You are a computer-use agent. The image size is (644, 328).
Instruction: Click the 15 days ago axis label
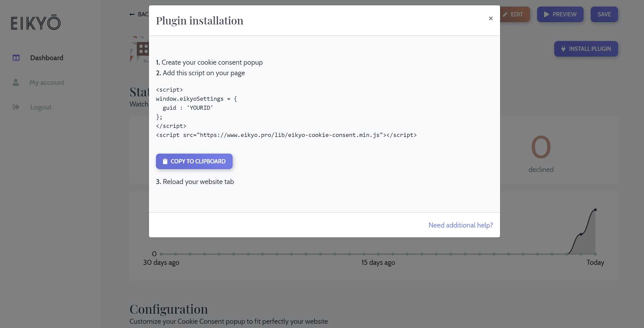[378, 263]
